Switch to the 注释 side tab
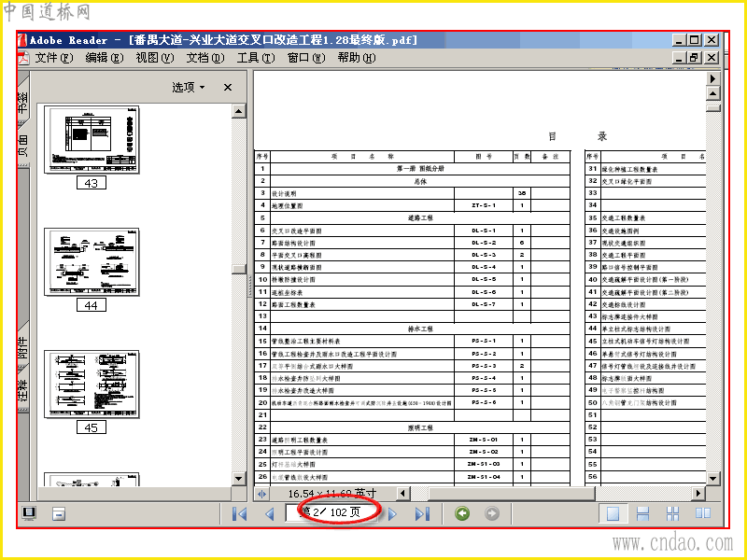Image resolution: width=747 pixels, height=560 pixels. click(x=23, y=389)
